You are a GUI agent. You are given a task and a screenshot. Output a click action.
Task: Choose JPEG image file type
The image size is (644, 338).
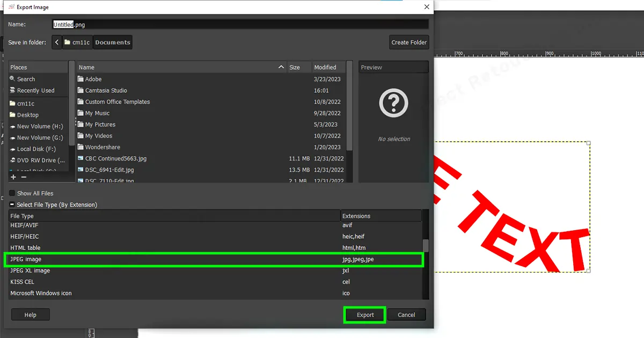click(x=26, y=260)
